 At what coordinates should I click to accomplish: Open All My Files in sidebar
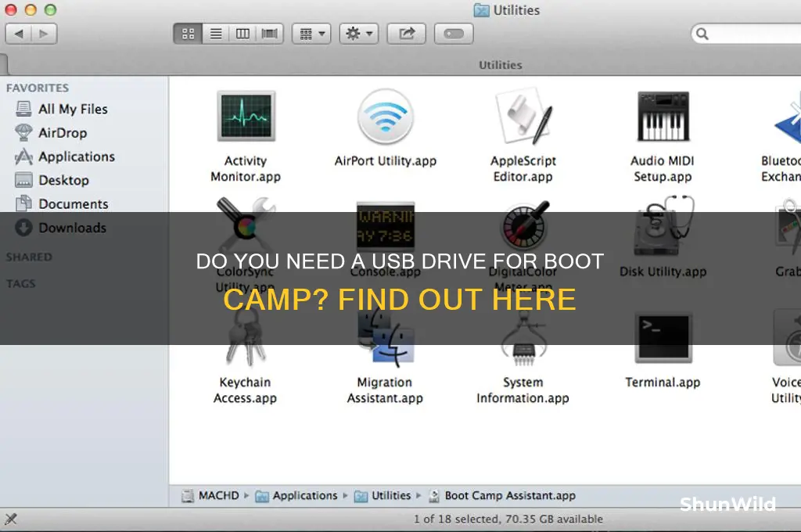(x=61, y=109)
